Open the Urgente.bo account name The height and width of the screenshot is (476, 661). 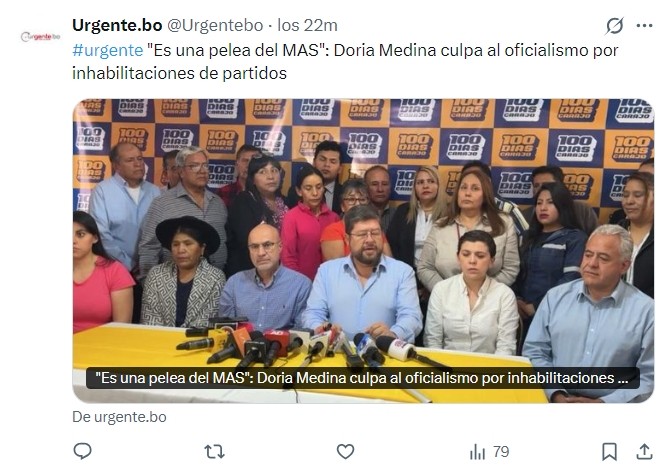(117, 25)
